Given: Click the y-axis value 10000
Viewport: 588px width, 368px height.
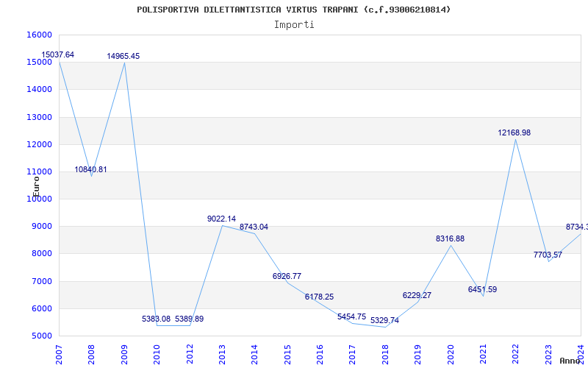Looking at the screenshot, I should [40, 199].
